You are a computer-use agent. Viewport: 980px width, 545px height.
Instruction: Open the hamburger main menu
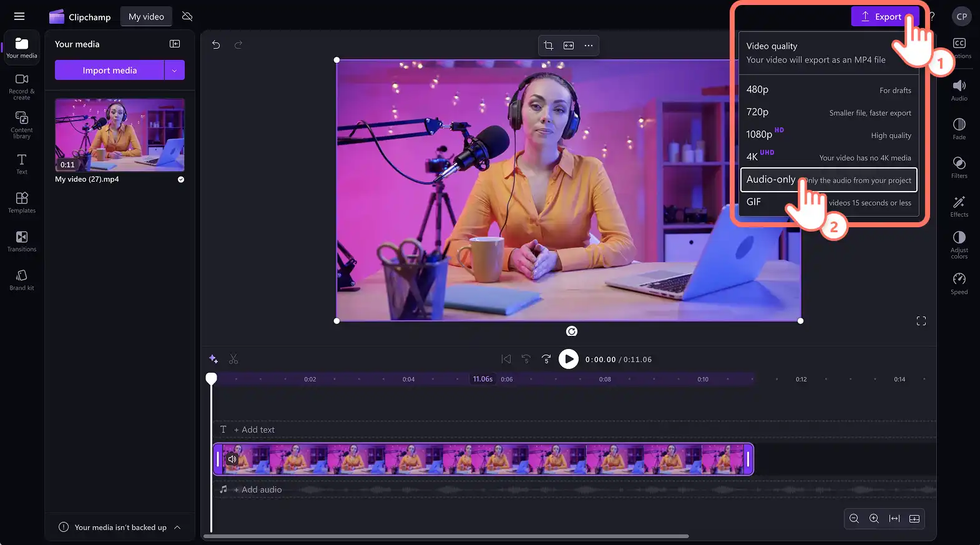[19, 16]
